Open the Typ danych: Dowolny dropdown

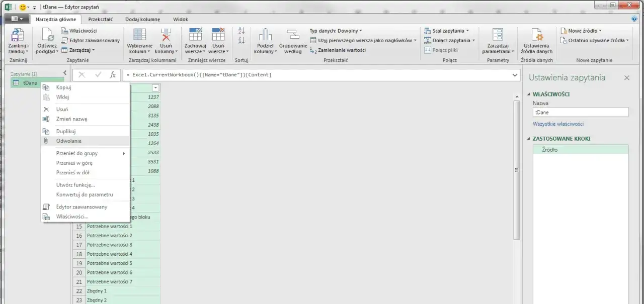(336, 31)
